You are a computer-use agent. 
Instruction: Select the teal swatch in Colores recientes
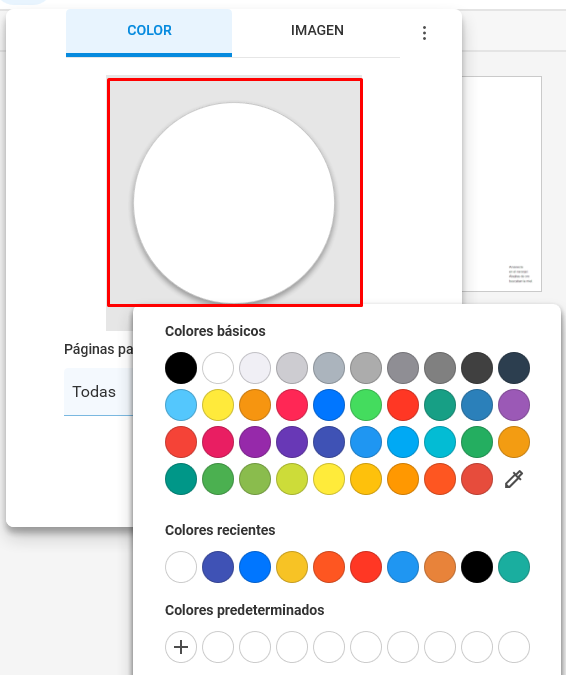tap(514, 567)
